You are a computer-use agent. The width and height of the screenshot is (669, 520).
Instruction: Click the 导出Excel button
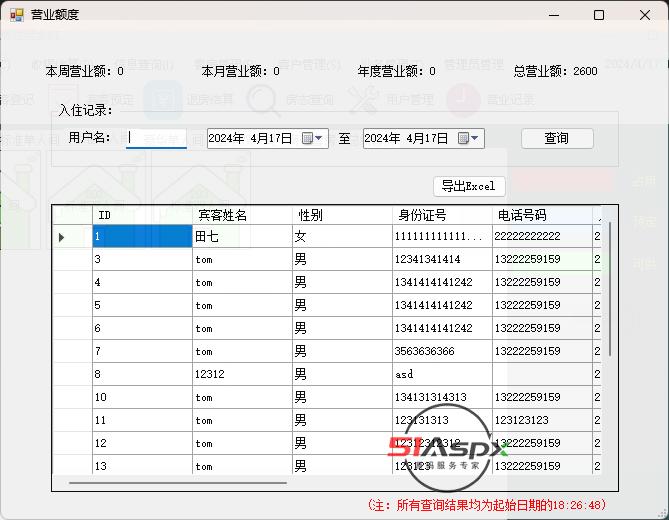point(468,187)
